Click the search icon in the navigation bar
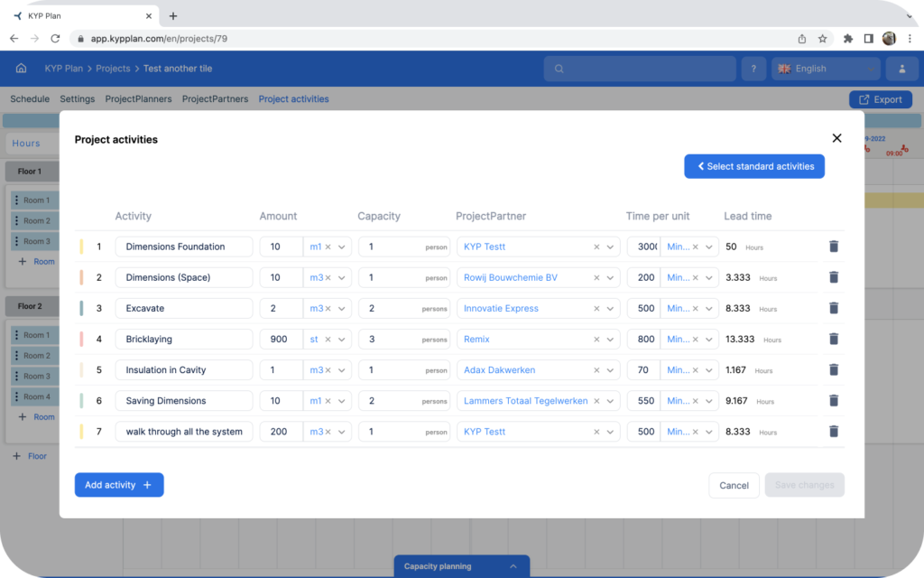The height and width of the screenshot is (578, 924). coord(559,68)
